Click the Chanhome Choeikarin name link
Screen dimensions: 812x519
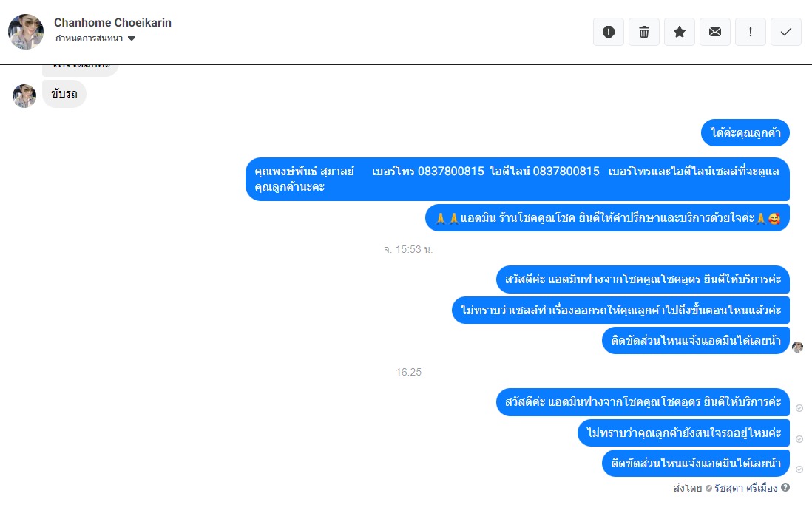113,23
